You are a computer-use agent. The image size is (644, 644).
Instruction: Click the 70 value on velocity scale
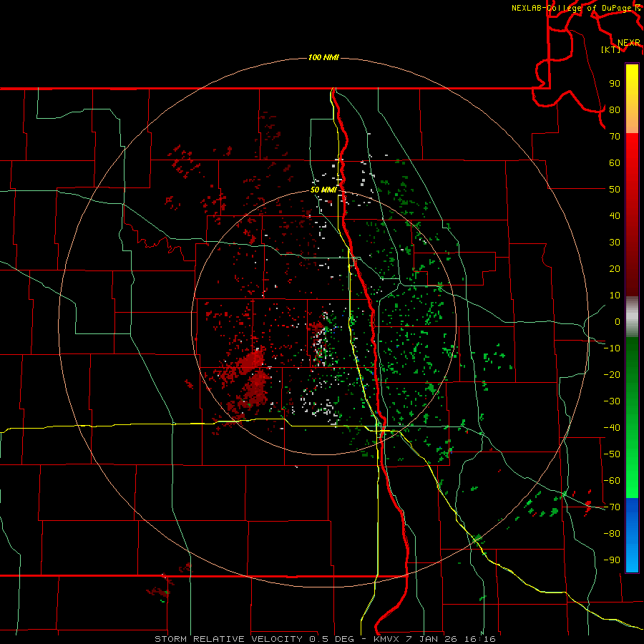coord(615,137)
